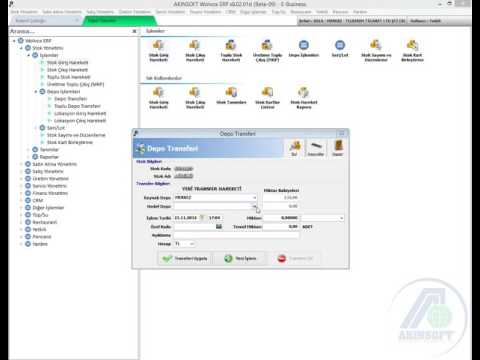Click the Stok Kodu value link
The width and height of the screenshot is (480, 360).
184,169
